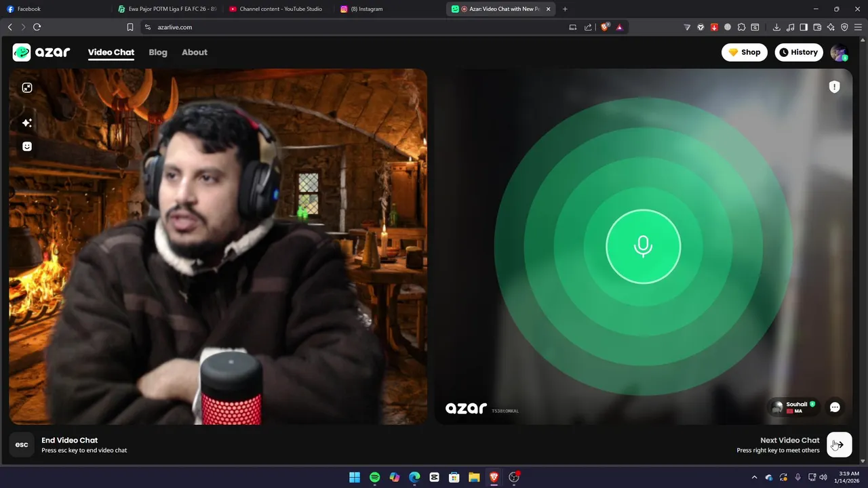Go to the Blog page
868x488 pixels.
click(158, 52)
